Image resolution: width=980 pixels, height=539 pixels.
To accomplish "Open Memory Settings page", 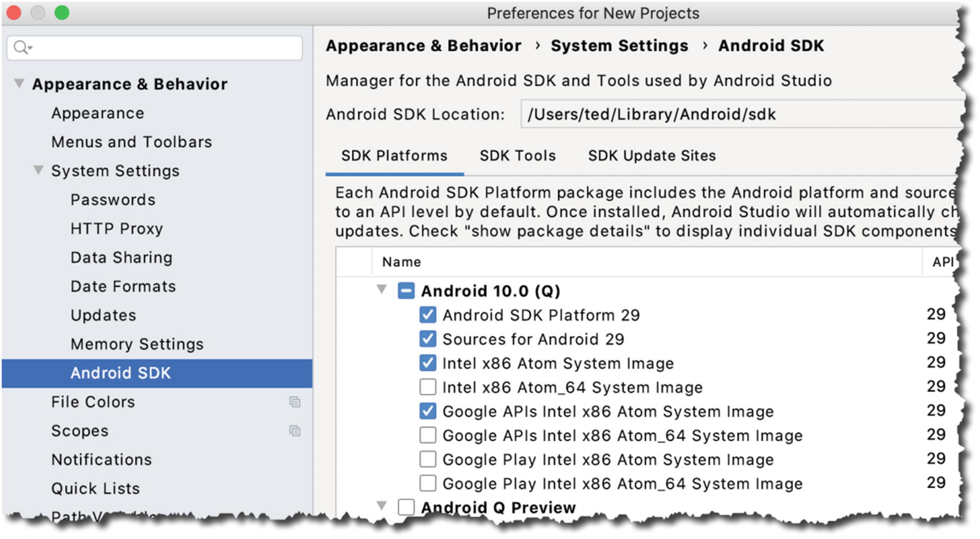I will coord(137,344).
